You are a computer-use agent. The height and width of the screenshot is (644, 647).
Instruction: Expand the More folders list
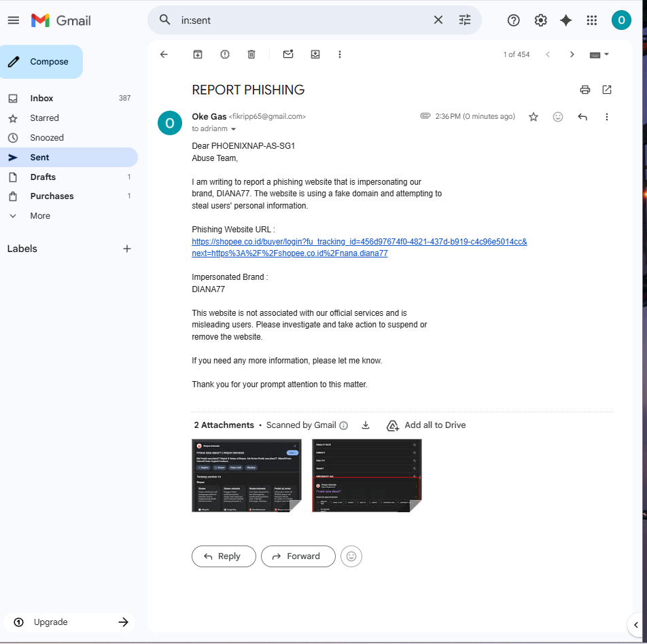(x=69, y=216)
